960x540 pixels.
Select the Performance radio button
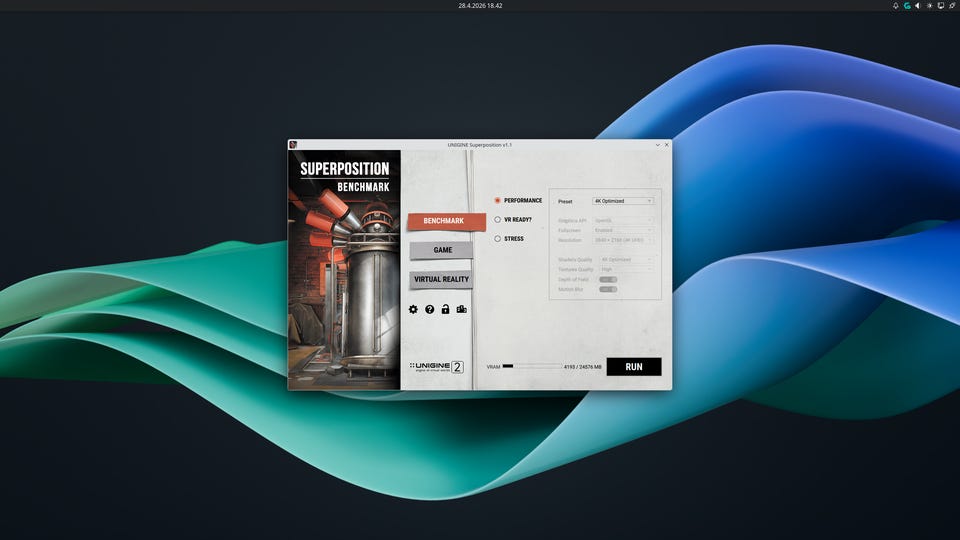pos(498,200)
